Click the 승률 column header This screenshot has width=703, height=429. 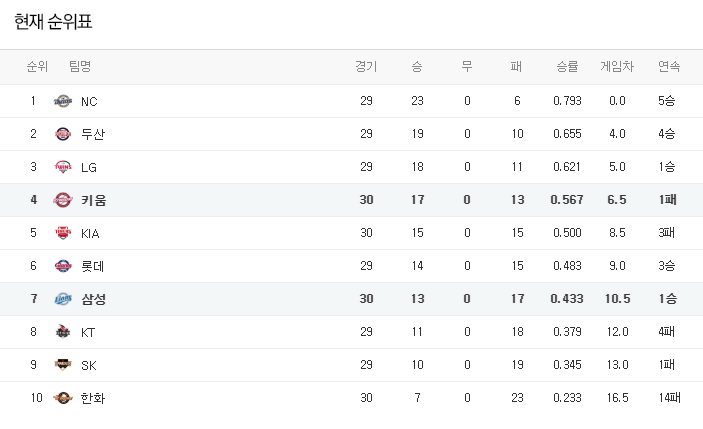[x=567, y=66]
